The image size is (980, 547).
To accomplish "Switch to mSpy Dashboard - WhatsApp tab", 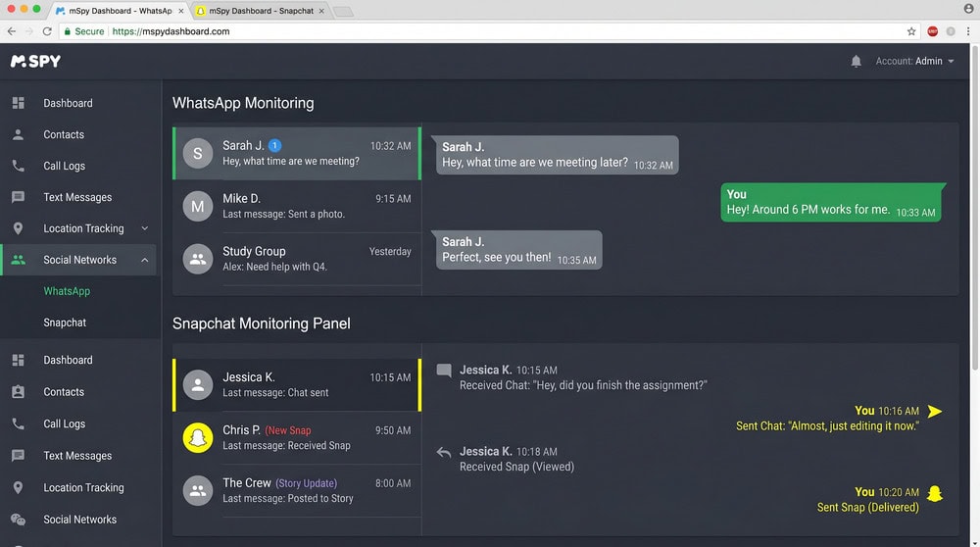I will [119, 11].
